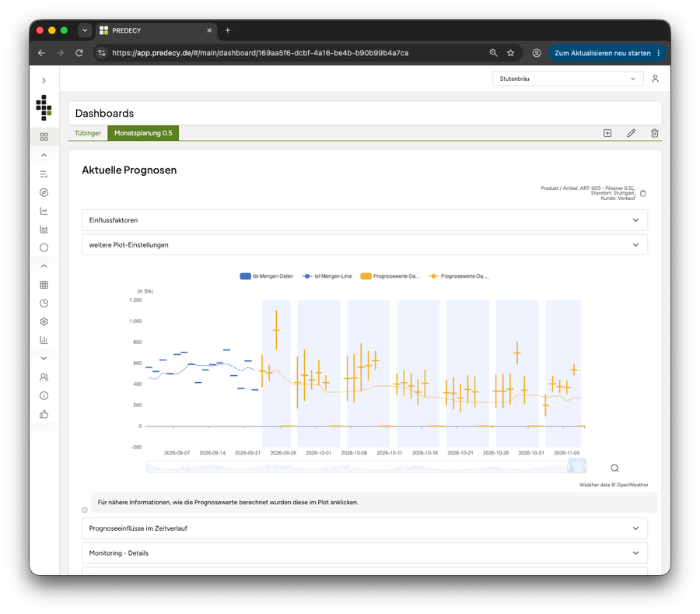
Task: Open the users icon in the sidebar
Action: coord(44,377)
